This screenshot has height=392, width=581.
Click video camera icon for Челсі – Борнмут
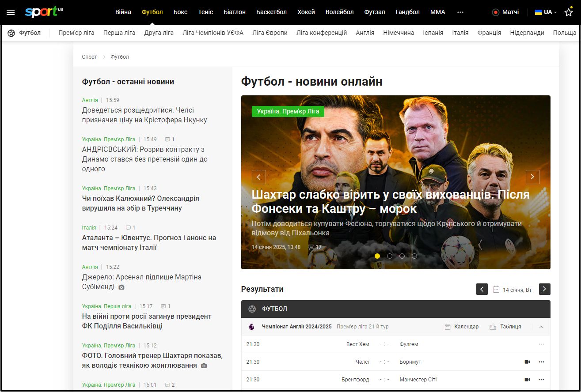point(527,362)
